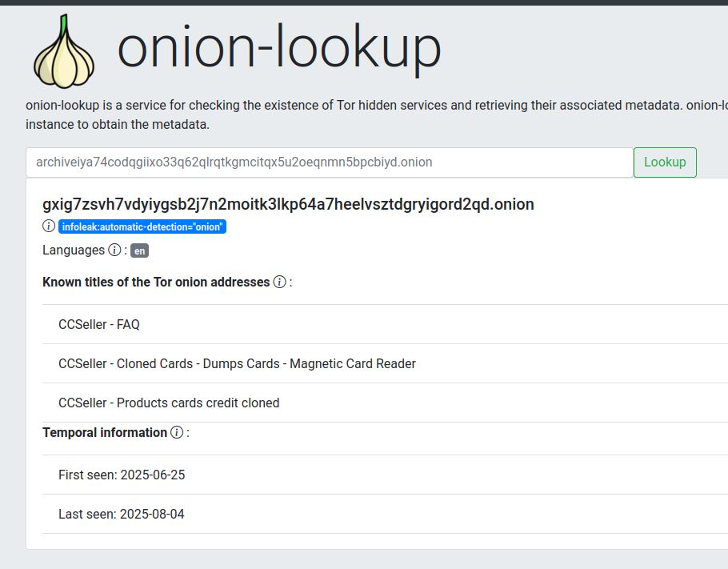The image size is (728, 569).
Task: Collapse the Known titles section heading
Action: tap(155, 282)
